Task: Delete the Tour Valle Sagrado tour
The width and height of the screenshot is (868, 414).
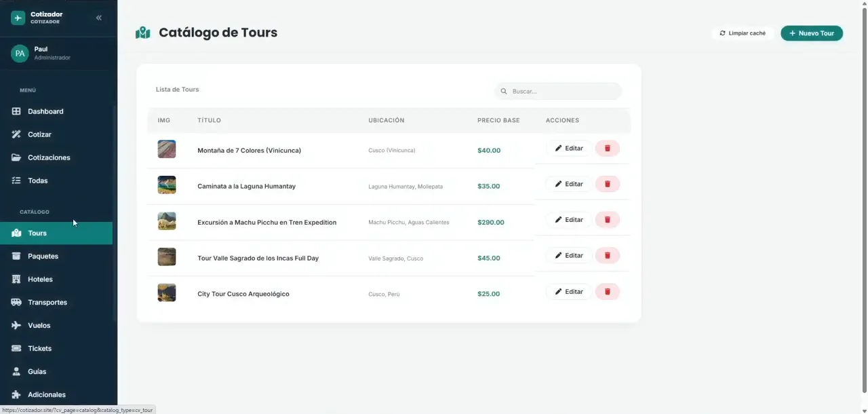Action: (608, 256)
